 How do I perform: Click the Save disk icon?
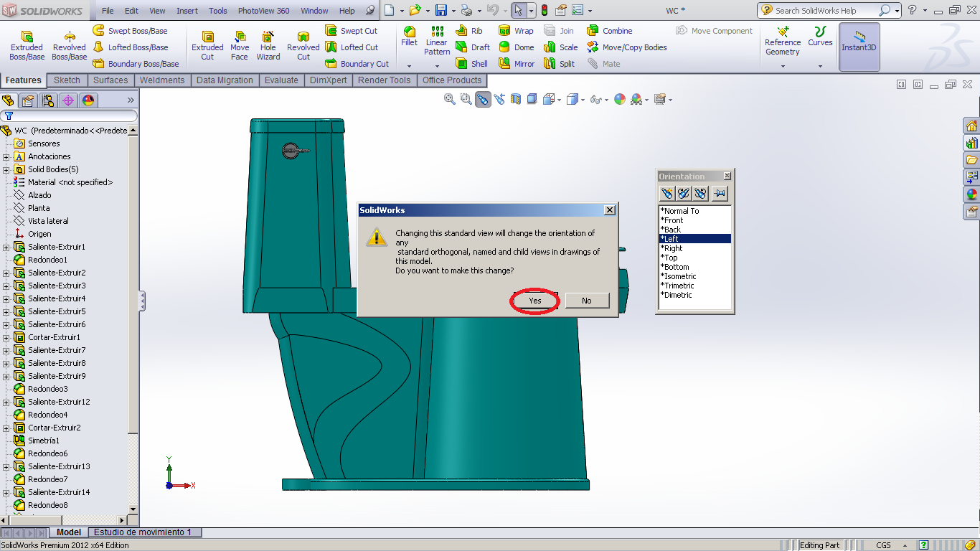point(441,10)
